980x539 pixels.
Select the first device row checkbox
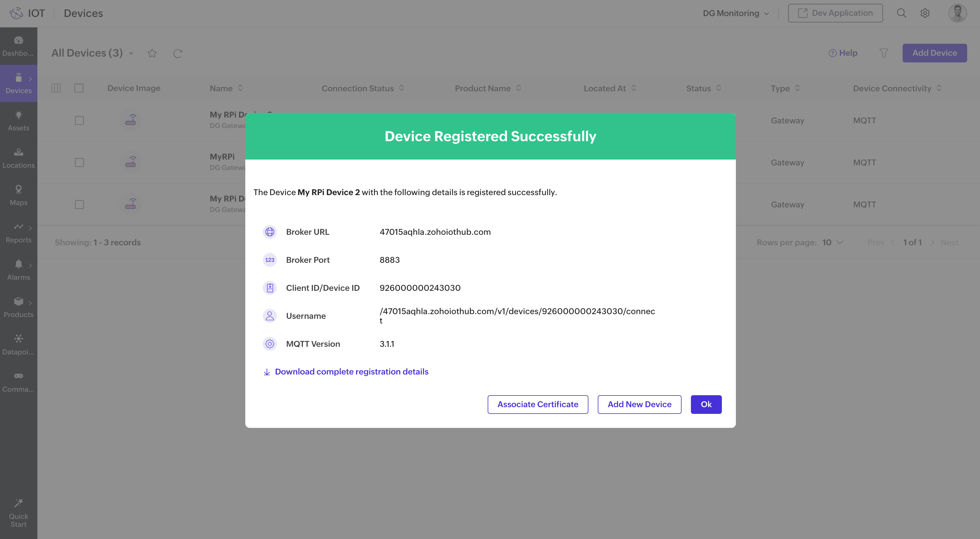point(79,120)
